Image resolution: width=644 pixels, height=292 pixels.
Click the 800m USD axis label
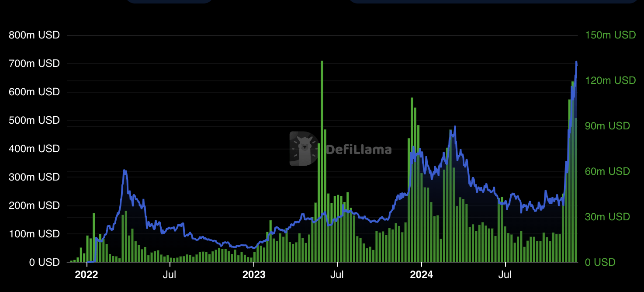34,35
